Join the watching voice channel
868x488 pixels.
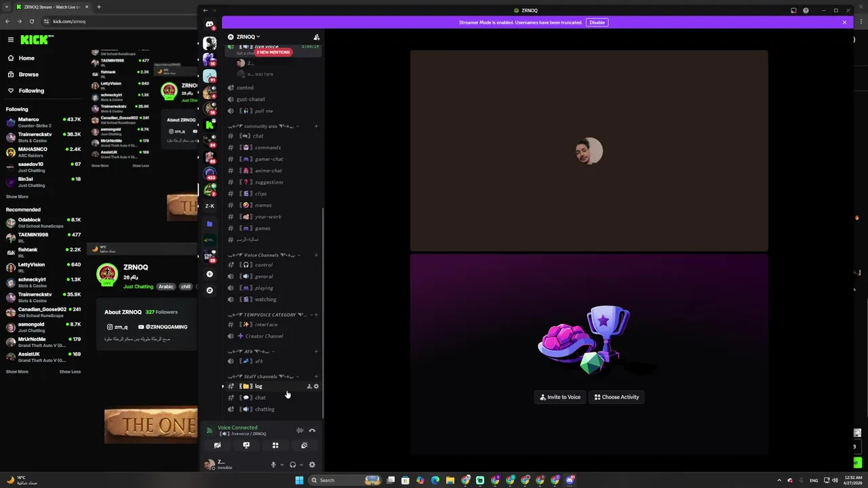(273, 300)
